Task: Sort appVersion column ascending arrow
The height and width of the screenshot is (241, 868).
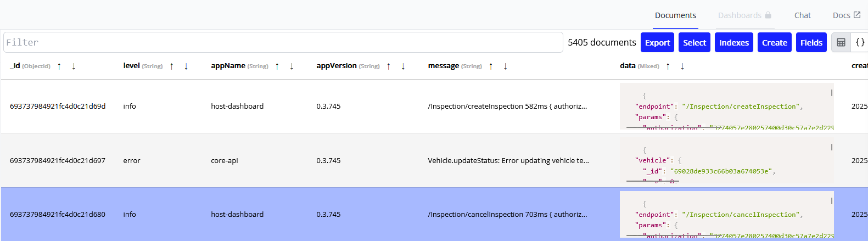Action: [x=389, y=66]
